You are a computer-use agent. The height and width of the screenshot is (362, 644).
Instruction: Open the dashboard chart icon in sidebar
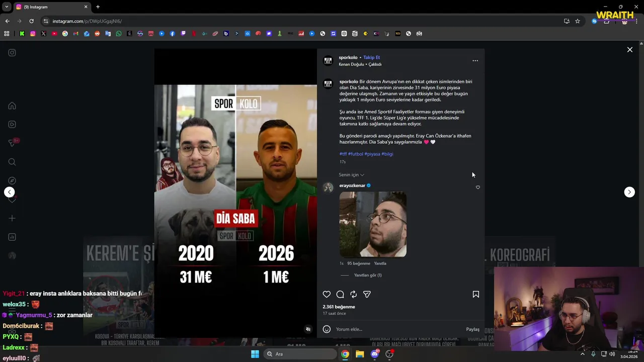click(x=12, y=237)
